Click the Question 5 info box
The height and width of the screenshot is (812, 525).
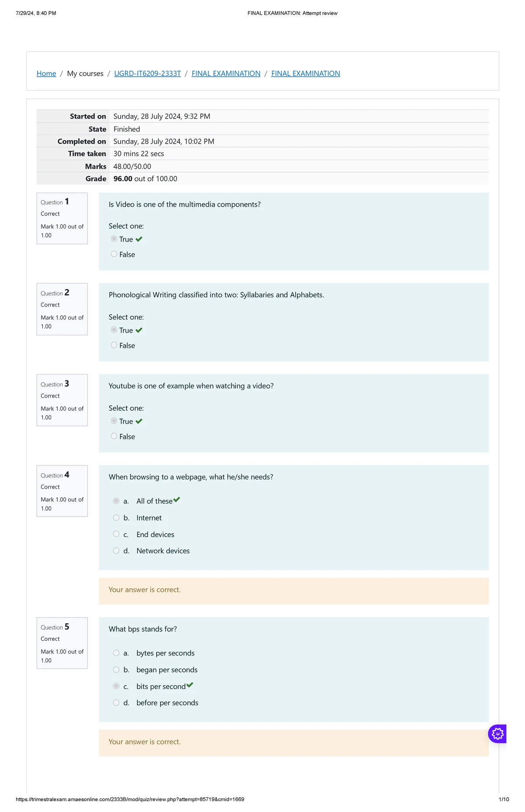[62, 643]
